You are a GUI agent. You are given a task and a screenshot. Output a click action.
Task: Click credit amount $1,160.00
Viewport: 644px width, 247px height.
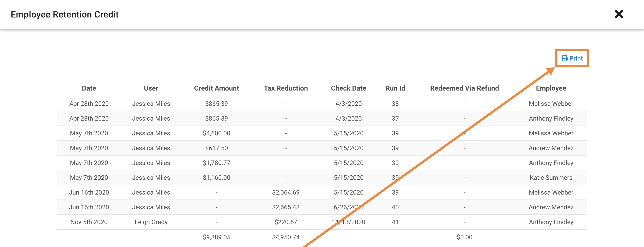pos(217,178)
